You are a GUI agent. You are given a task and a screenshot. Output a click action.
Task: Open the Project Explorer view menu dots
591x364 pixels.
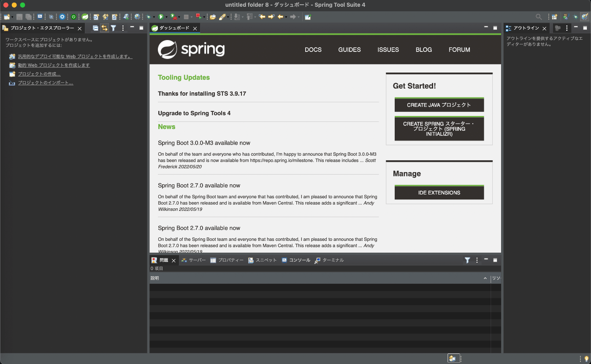[x=123, y=28]
